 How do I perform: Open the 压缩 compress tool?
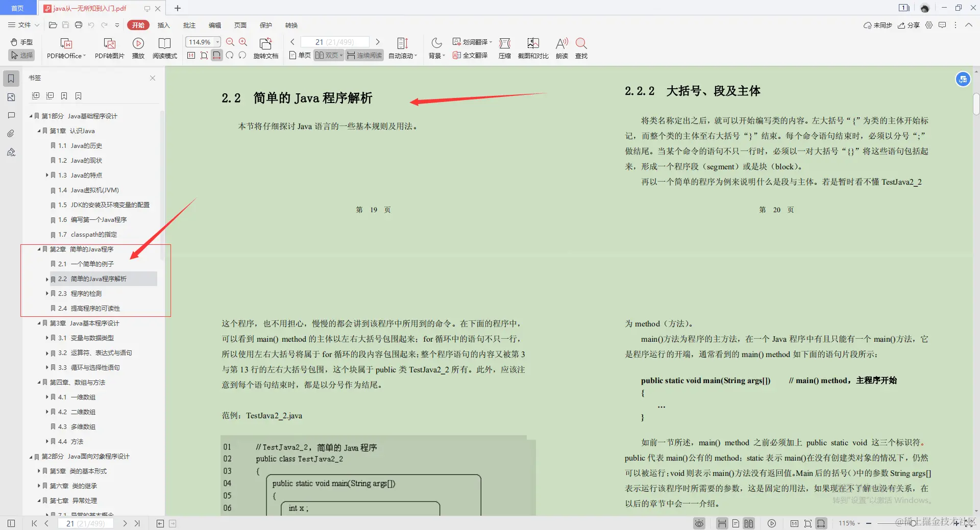(x=504, y=48)
